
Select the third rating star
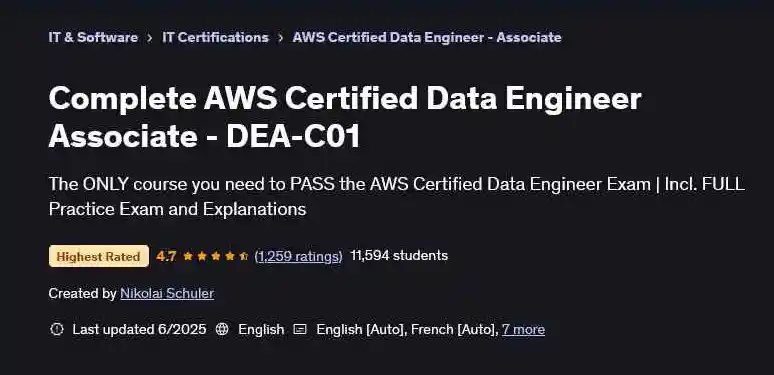point(216,256)
